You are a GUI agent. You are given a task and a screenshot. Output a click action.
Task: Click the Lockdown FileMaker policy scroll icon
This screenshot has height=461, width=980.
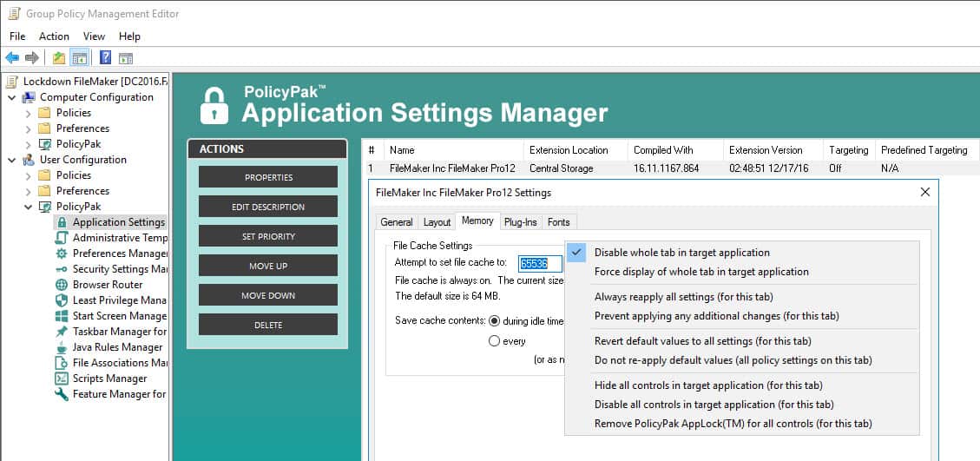tap(12, 82)
